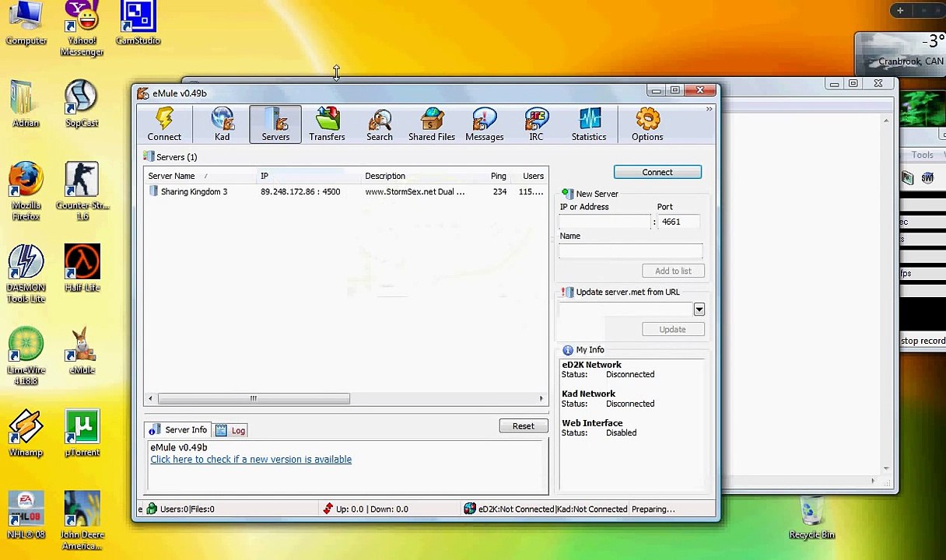Open the Transfers toolbar section
The image size is (946, 560).
[327, 125]
